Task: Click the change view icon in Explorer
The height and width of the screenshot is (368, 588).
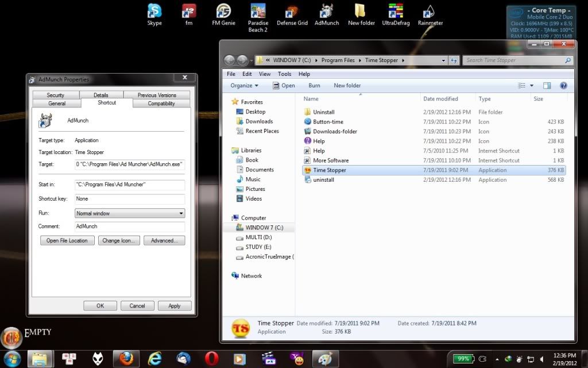Action: click(521, 86)
